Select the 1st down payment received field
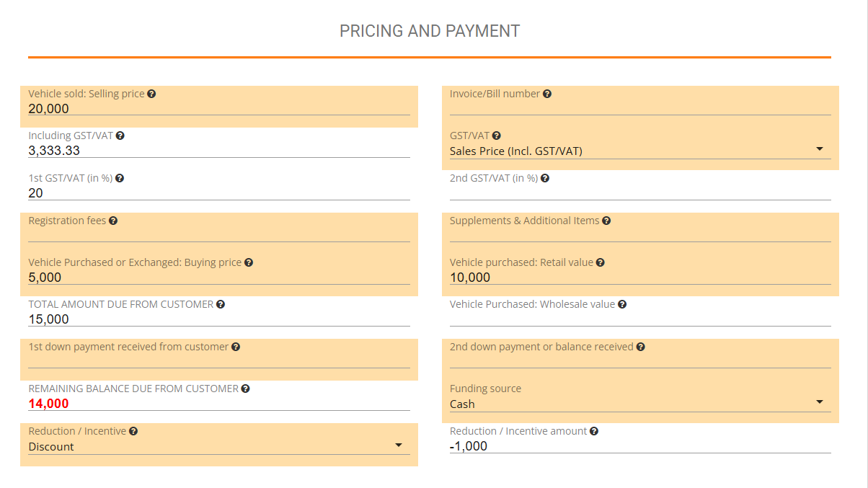This screenshot has height=488, width=868. point(218,360)
